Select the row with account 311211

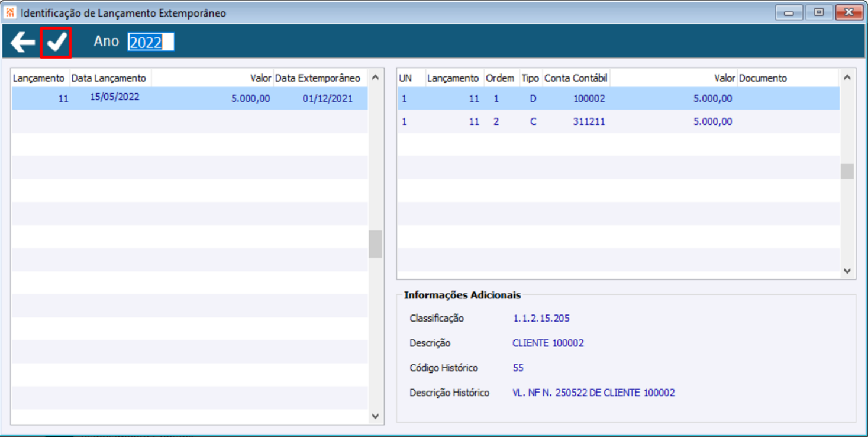pos(618,121)
